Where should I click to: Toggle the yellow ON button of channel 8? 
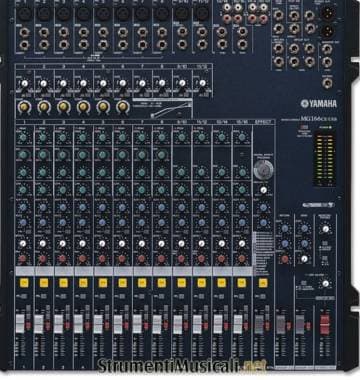(162, 283)
